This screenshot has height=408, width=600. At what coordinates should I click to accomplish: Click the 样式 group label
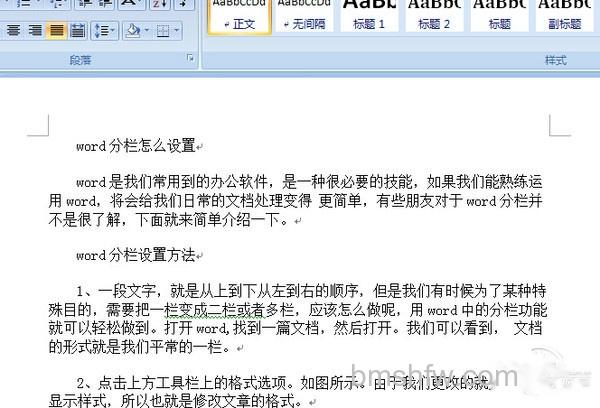[556, 60]
